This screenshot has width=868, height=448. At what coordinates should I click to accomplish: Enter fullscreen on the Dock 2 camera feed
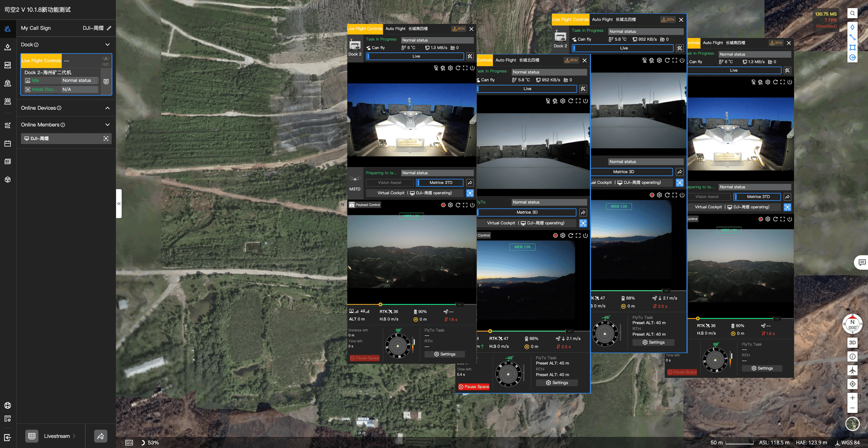point(465,68)
